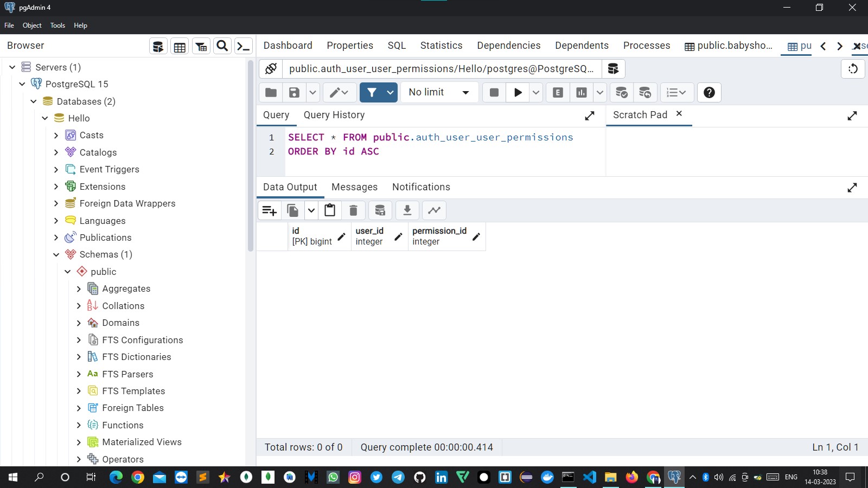Click the Search Objects magnifier icon

pyautogui.click(x=222, y=46)
